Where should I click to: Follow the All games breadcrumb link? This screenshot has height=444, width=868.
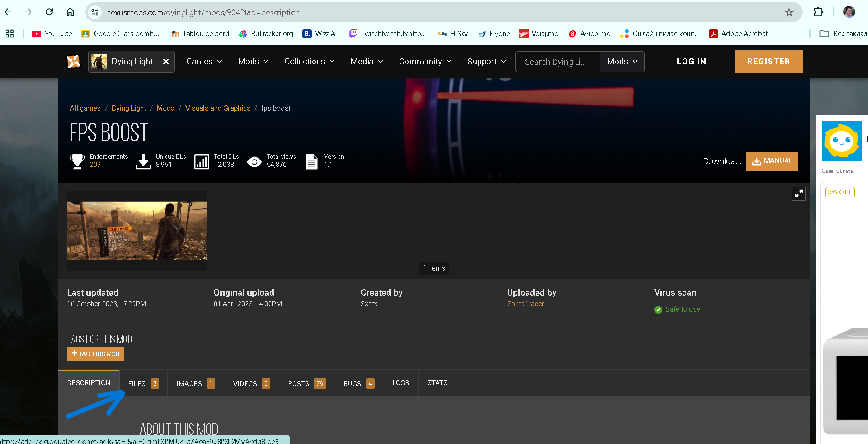coord(85,108)
